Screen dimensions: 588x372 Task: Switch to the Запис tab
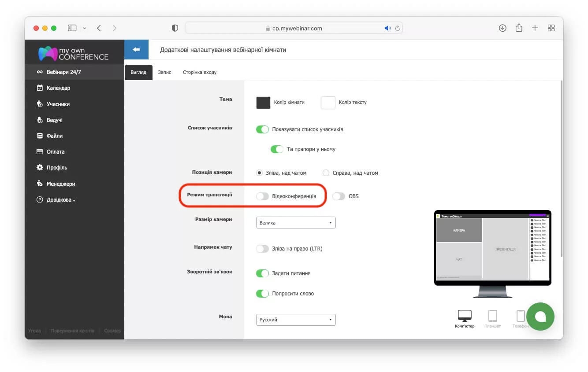tap(164, 72)
